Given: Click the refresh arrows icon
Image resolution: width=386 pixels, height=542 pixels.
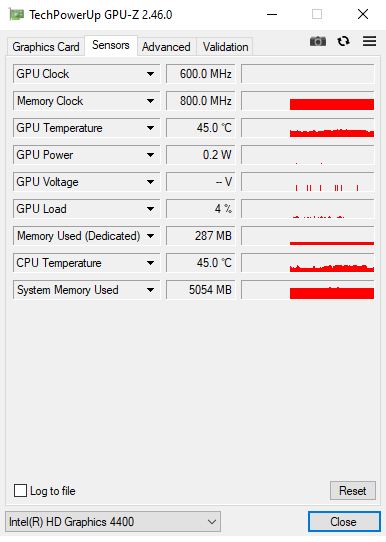Looking at the screenshot, I should (x=343, y=41).
